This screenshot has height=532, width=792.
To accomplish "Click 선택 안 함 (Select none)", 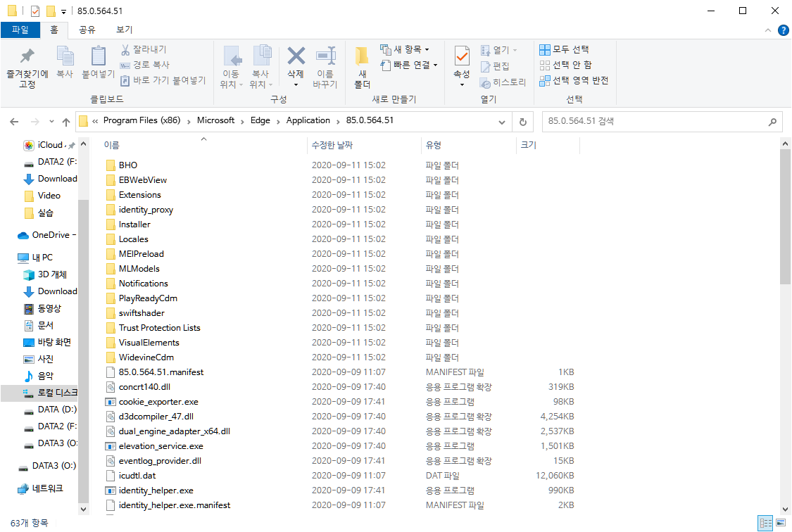I will (566, 65).
